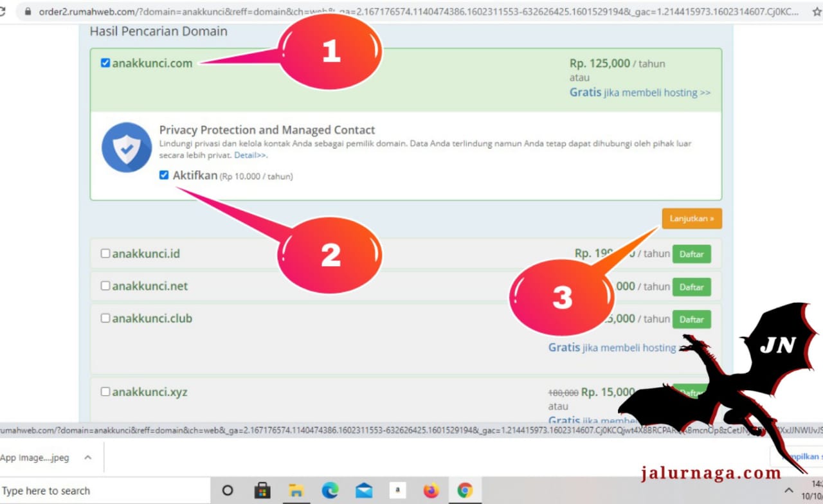This screenshot has width=823, height=504.
Task: Open the Detail>> link for privacy protection
Action: 250,155
